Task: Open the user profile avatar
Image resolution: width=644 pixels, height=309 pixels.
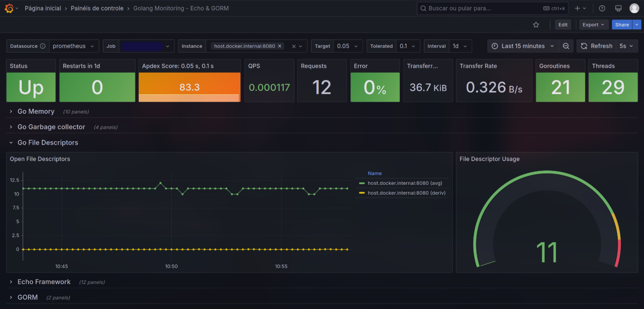Action: pos(634,8)
